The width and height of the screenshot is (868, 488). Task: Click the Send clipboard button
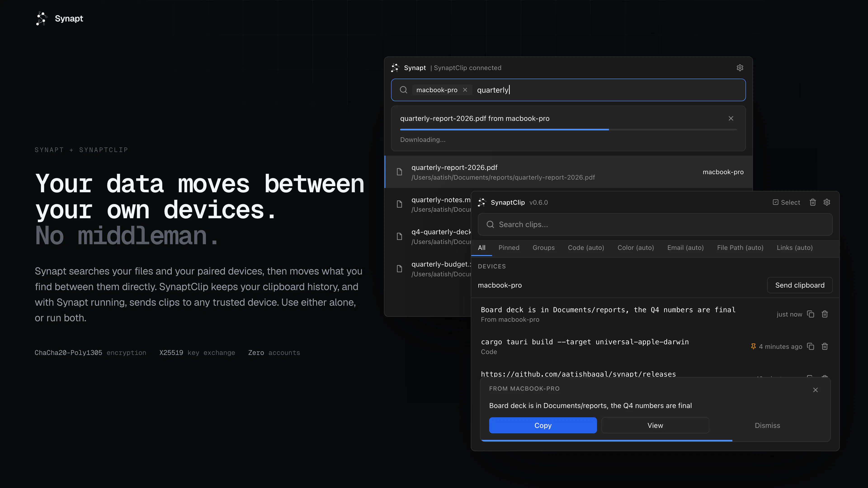tap(800, 285)
